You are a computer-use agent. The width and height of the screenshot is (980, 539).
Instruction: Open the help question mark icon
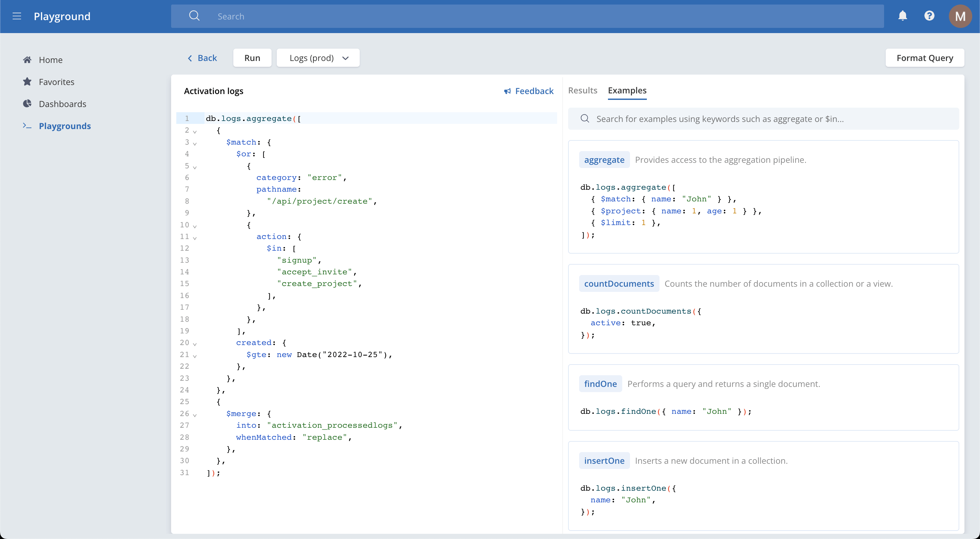tap(929, 16)
